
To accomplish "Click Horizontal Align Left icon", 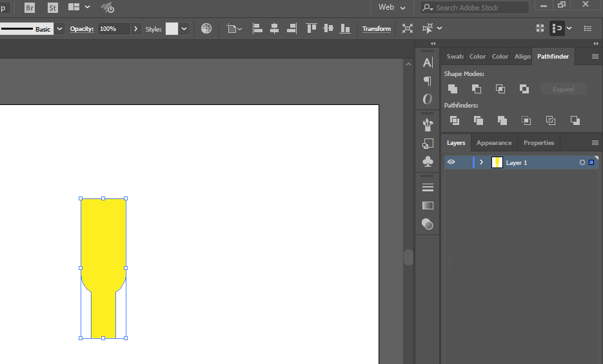I will (x=258, y=28).
